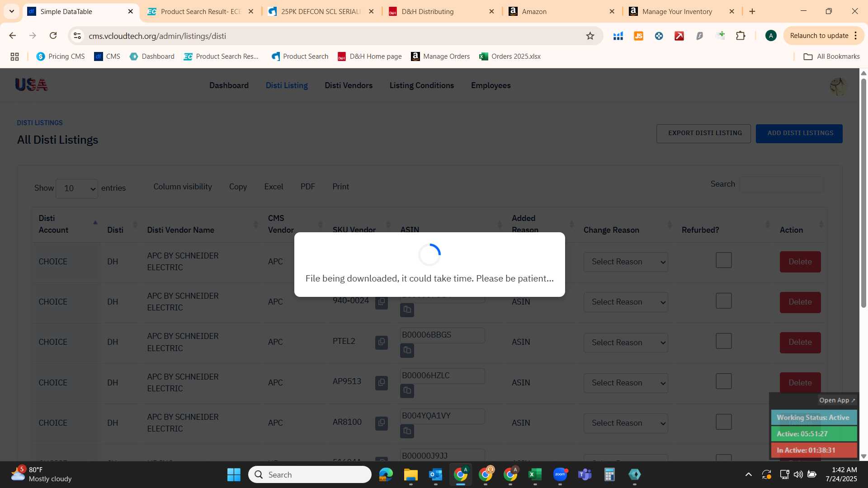Open File Explorer from the taskbar

pyautogui.click(x=410, y=474)
